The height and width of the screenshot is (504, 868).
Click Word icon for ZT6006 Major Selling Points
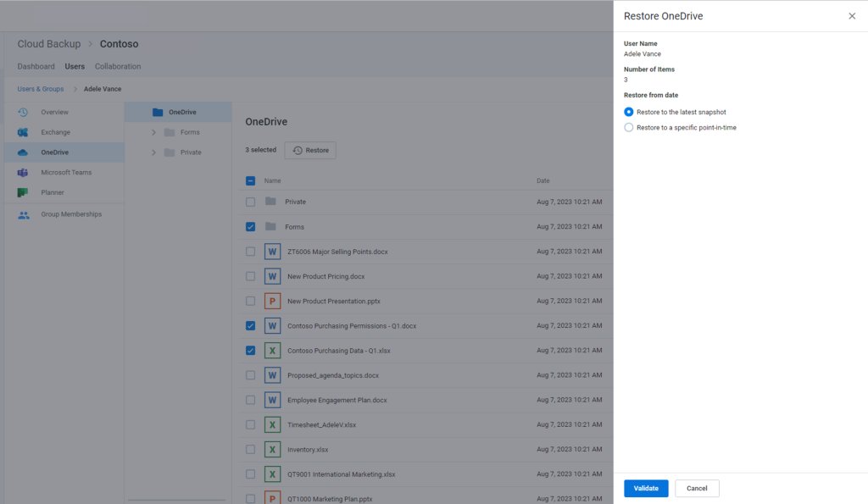272,252
